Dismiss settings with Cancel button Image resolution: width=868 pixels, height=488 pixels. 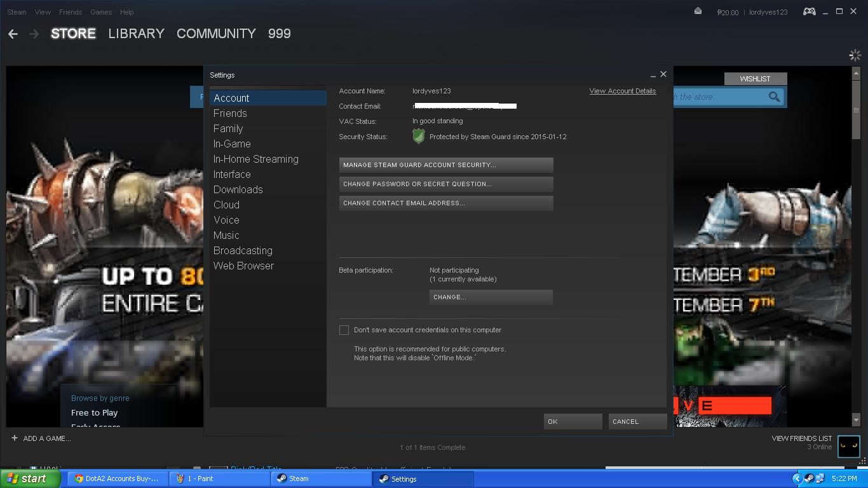638,421
